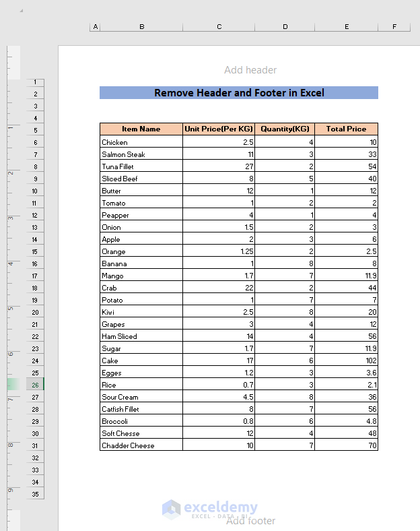Select the 'Kiwi' cell
Viewport: 420px width, 531px height.
(x=141, y=312)
